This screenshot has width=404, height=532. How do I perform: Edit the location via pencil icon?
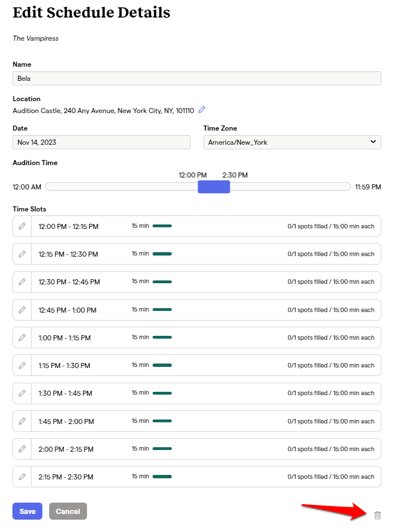[x=202, y=110]
